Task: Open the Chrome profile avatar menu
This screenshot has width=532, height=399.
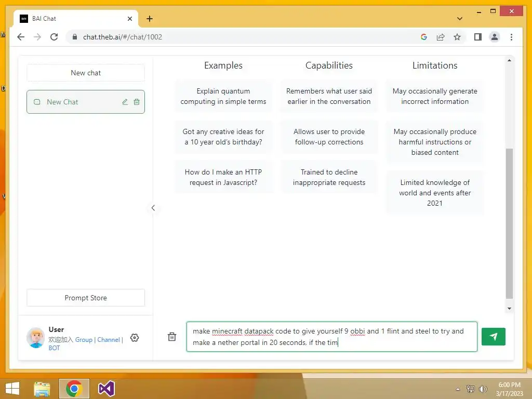Action: [495, 37]
